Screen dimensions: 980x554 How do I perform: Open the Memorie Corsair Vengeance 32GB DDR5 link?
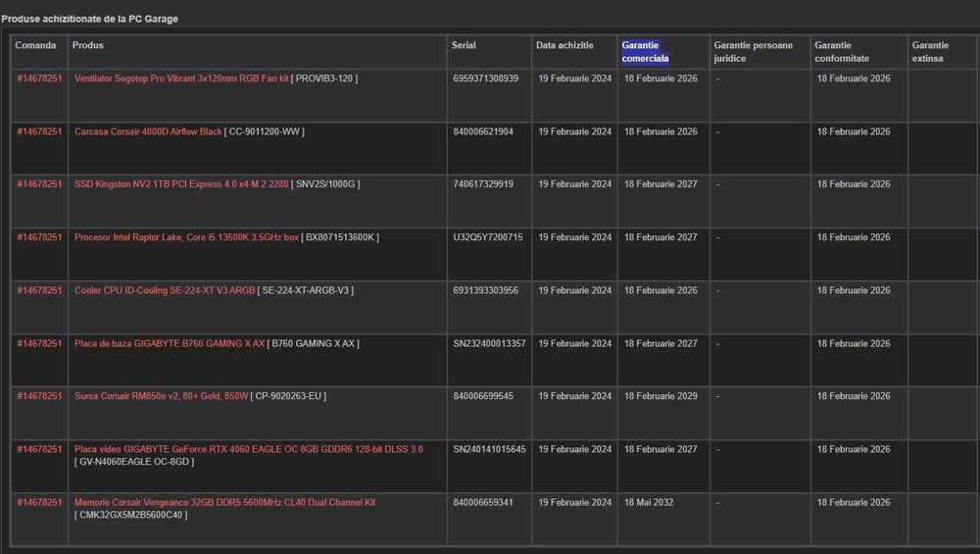[x=225, y=502]
